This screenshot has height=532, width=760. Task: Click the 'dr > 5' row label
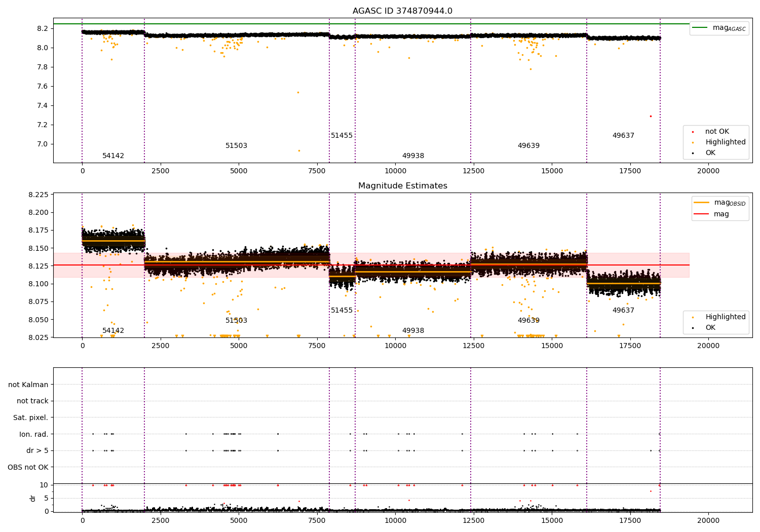[37, 451]
